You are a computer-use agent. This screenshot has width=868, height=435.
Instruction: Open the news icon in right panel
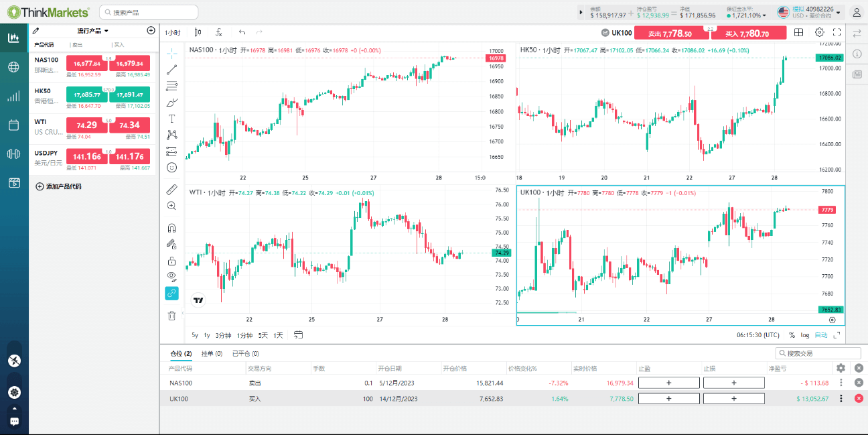click(857, 74)
